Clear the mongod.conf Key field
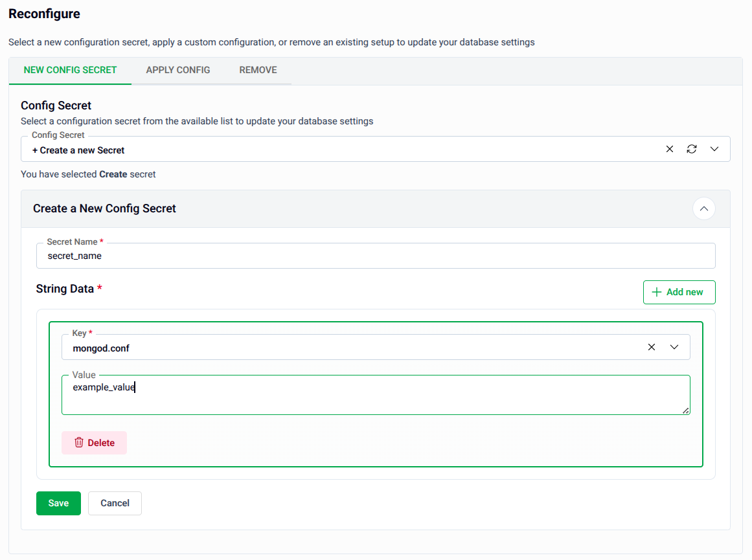The image size is (752, 560). (x=651, y=347)
